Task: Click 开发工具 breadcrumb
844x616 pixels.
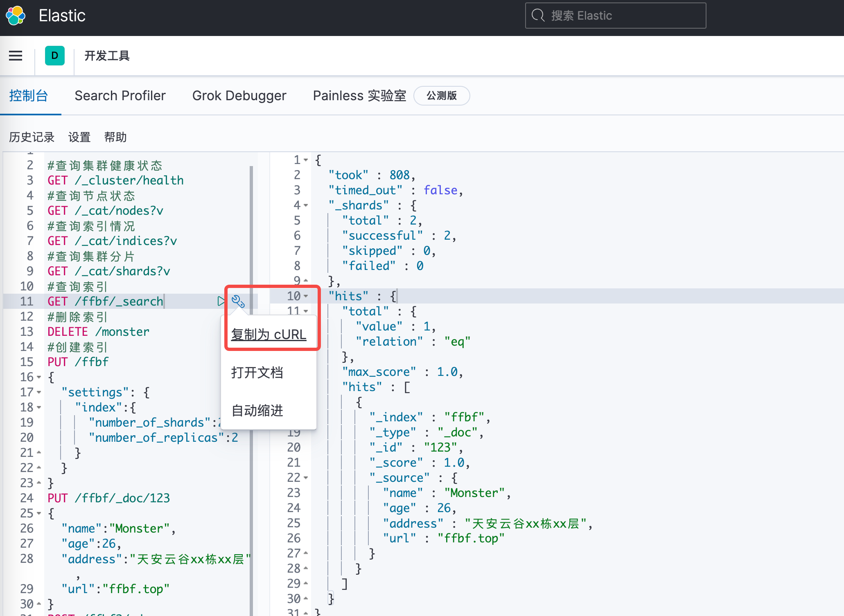Action: pos(107,56)
